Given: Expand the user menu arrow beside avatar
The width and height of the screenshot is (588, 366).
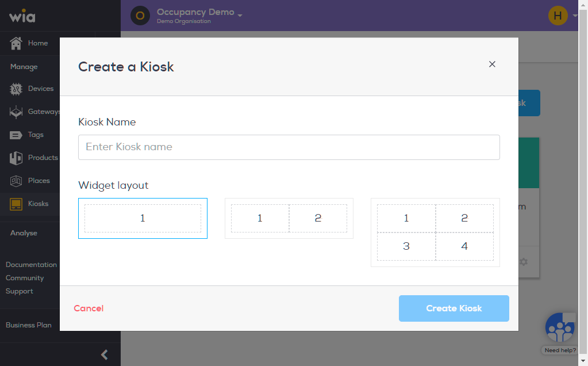Looking at the screenshot, I should point(575,16).
